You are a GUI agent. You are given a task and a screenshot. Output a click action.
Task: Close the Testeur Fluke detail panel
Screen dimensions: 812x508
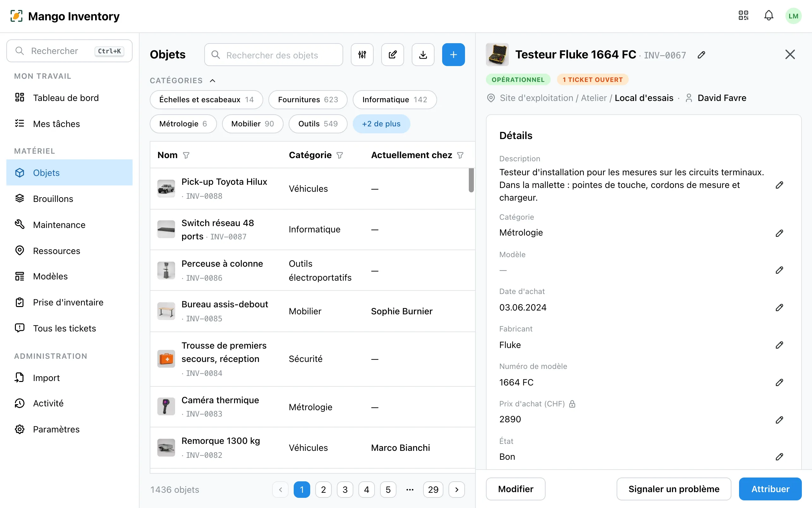click(x=790, y=54)
